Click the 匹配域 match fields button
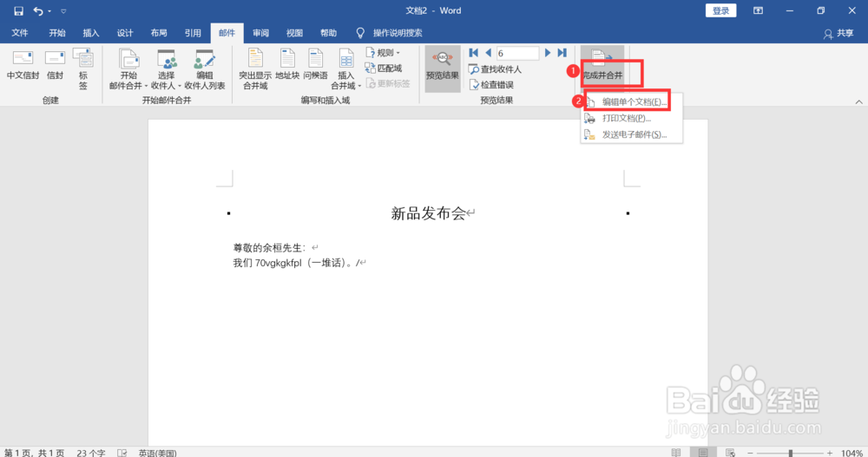Screen dimensions: 868x457 click(x=383, y=68)
